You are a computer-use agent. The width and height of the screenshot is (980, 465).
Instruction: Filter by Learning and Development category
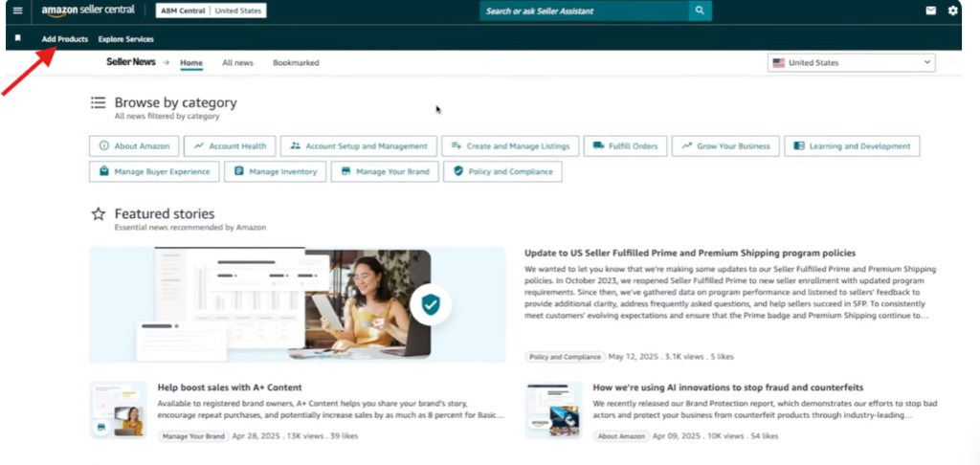tap(852, 146)
